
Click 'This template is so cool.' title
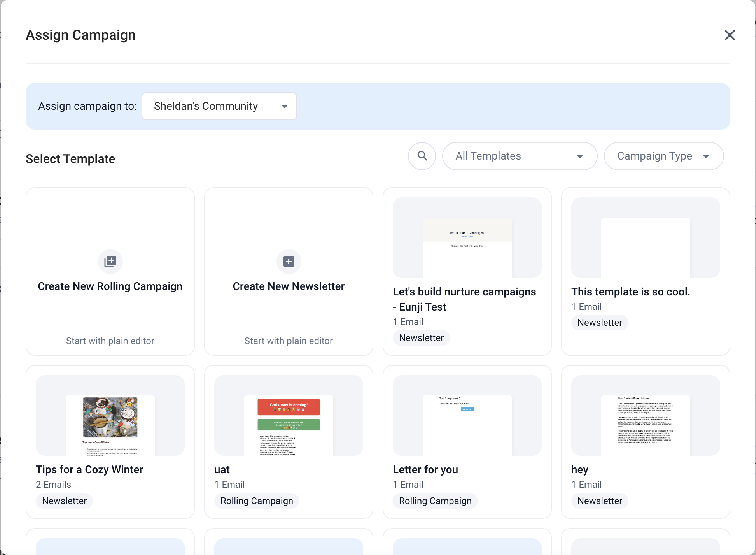point(631,292)
